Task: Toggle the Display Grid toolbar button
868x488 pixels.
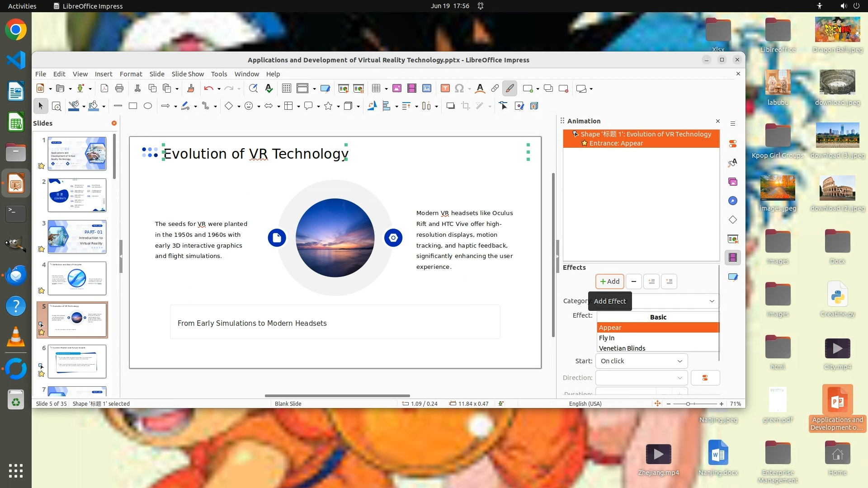Action: pos(286,89)
